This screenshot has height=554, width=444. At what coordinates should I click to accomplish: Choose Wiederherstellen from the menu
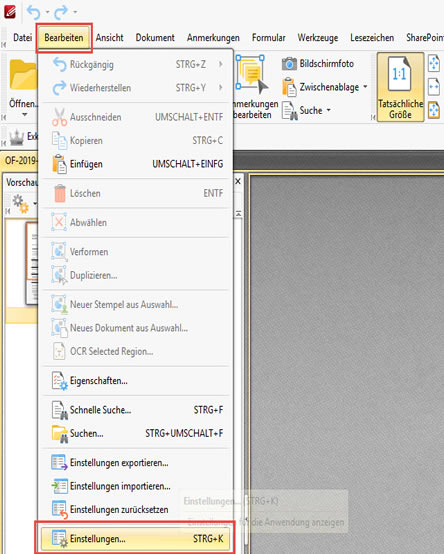(136, 88)
